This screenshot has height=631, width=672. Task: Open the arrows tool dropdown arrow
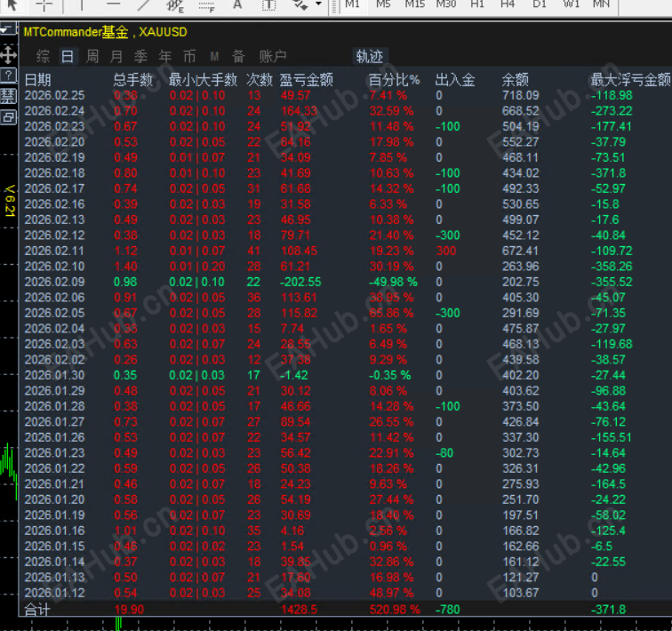tap(318, 4)
